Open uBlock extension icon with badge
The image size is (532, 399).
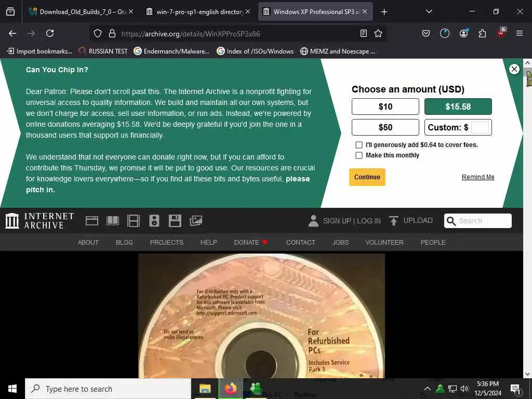pyautogui.click(x=501, y=33)
